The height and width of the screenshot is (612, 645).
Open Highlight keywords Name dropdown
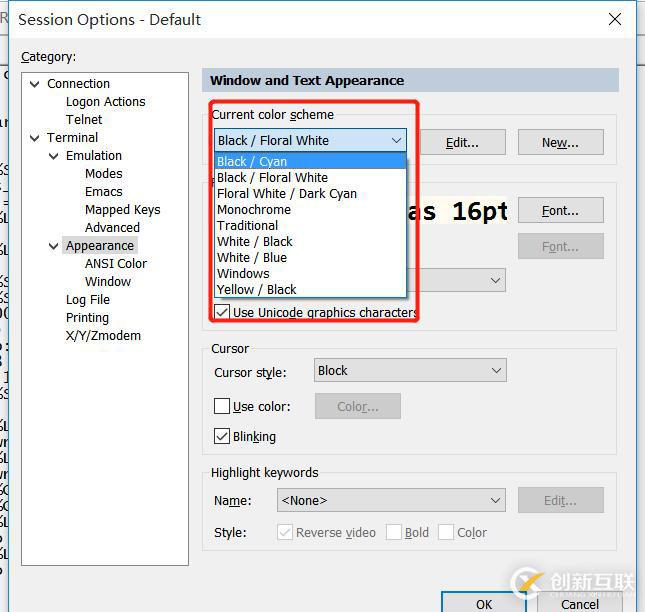click(391, 500)
